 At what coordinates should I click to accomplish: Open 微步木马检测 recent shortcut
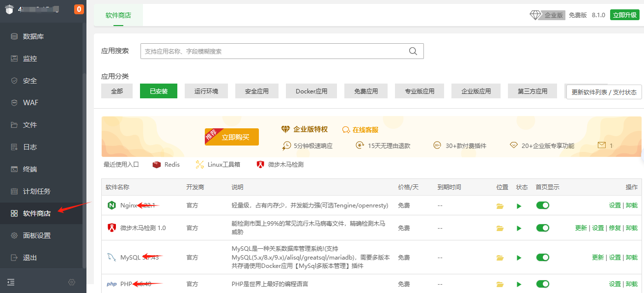[x=280, y=165]
